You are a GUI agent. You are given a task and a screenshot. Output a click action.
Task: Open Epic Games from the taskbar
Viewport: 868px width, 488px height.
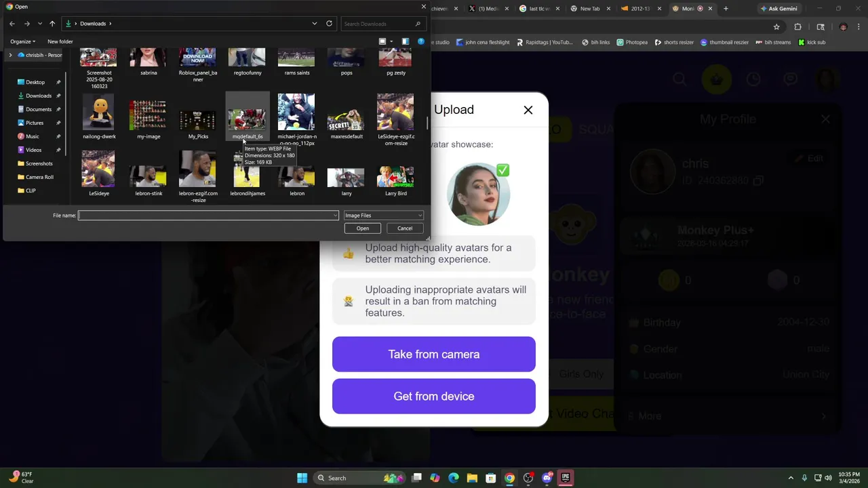pos(566,478)
